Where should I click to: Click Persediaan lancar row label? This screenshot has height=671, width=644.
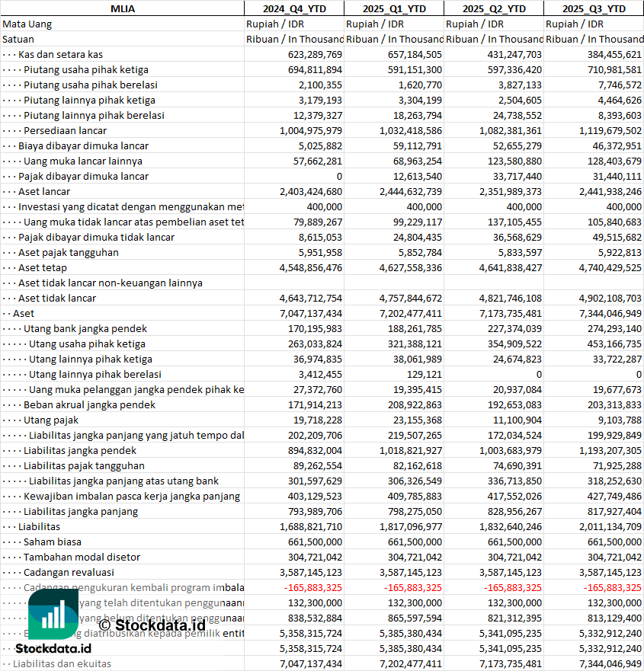(x=65, y=130)
